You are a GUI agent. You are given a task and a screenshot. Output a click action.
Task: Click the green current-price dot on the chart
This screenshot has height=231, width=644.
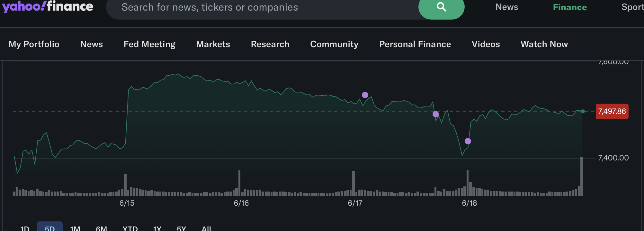583,111
